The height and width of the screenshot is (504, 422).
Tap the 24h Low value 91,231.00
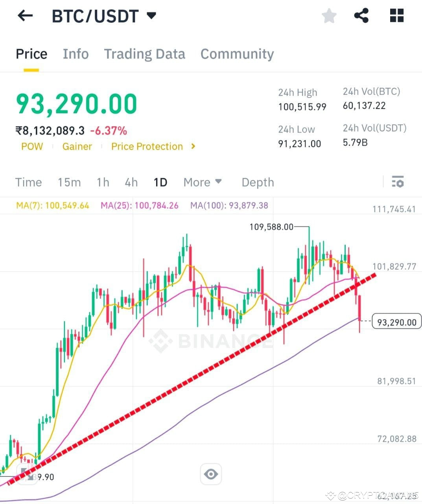click(300, 144)
